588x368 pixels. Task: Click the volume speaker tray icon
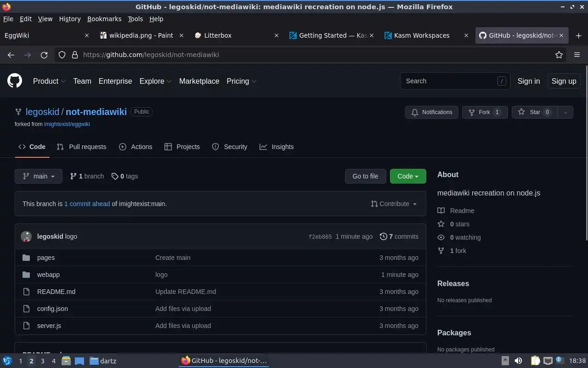(518, 361)
